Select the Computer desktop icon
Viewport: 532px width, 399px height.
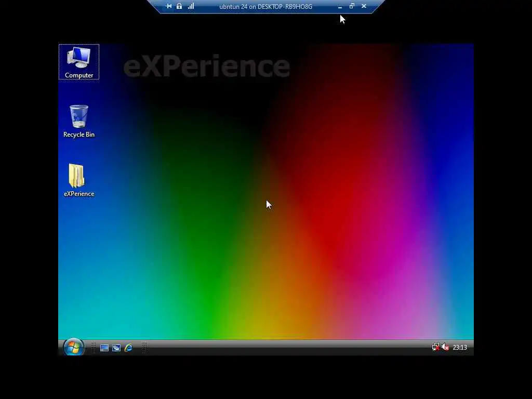coord(79,62)
